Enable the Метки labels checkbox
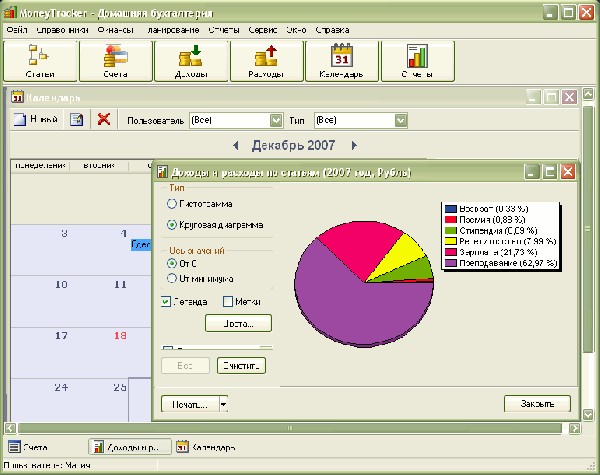 [x=227, y=301]
